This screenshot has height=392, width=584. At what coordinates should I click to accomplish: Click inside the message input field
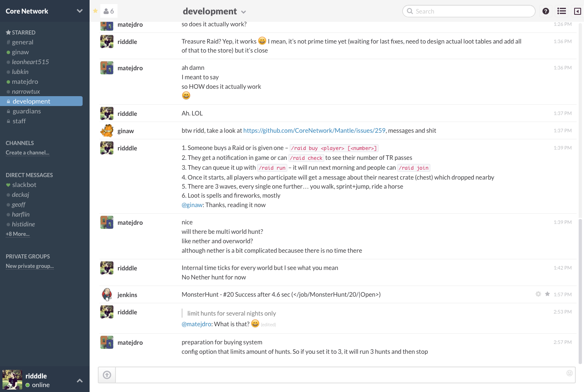329,375
